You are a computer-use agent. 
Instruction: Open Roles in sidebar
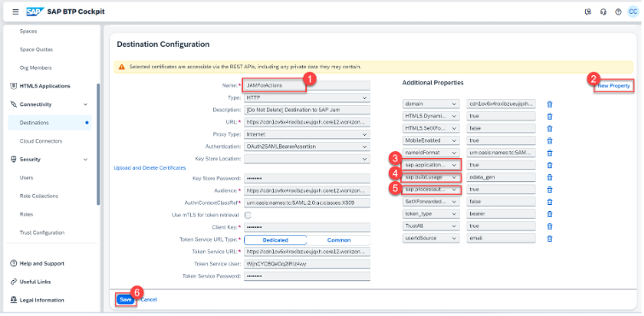[x=26, y=214]
